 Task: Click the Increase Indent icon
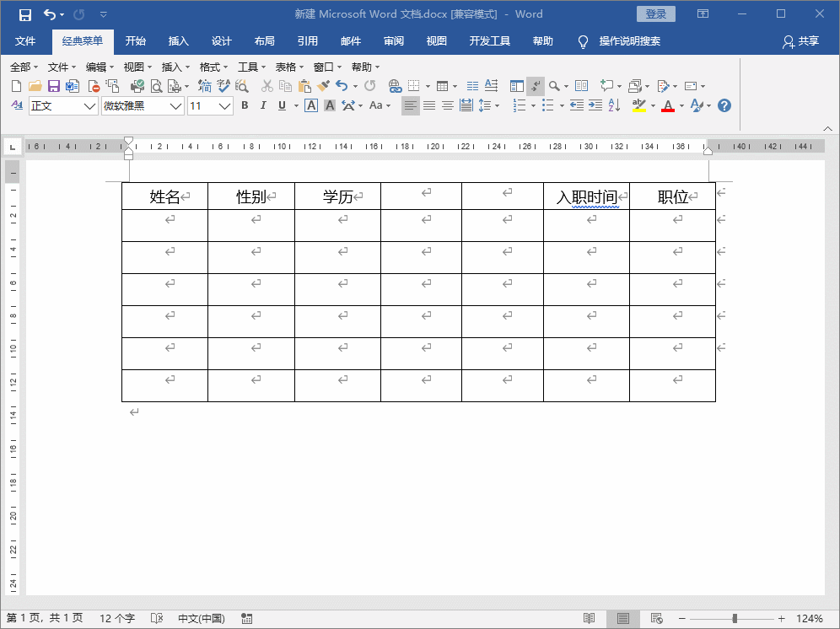[595, 105]
